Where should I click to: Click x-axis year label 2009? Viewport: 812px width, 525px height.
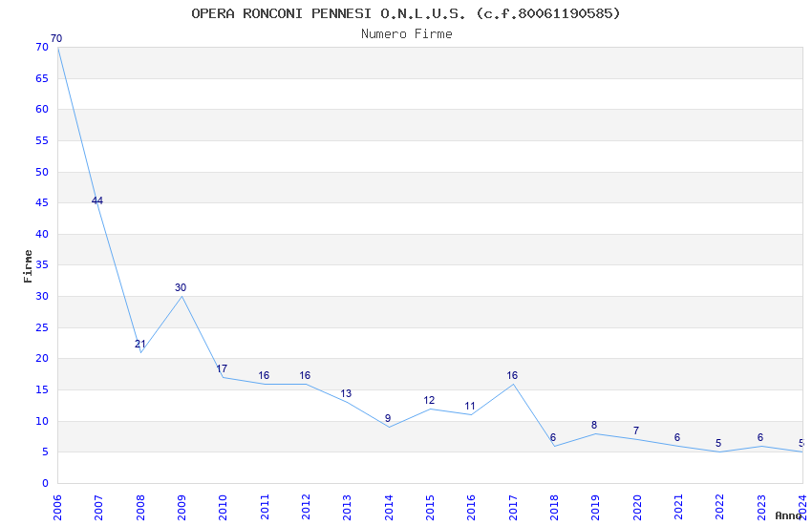click(x=182, y=508)
